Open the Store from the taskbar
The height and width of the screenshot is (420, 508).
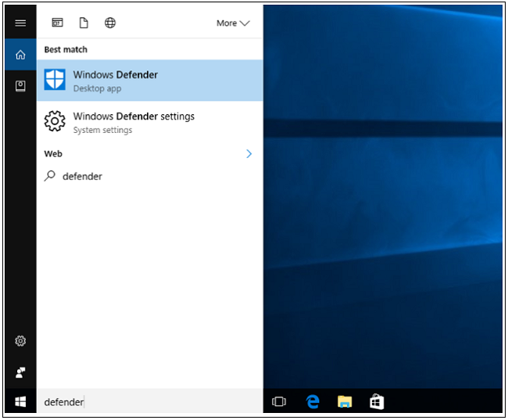click(377, 401)
